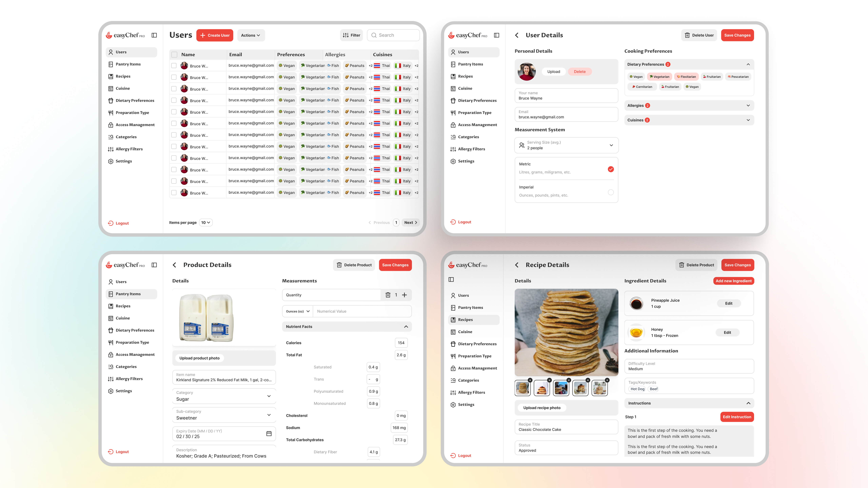Screen dimensions: 868x488
Task: Open calendar icon in Expiry Date field
Action: click(269, 433)
